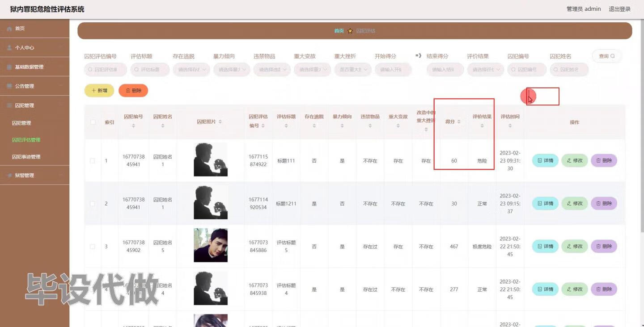Check the checkbox for row 2
Viewport: 644px width, 327px height.
click(x=93, y=203)
